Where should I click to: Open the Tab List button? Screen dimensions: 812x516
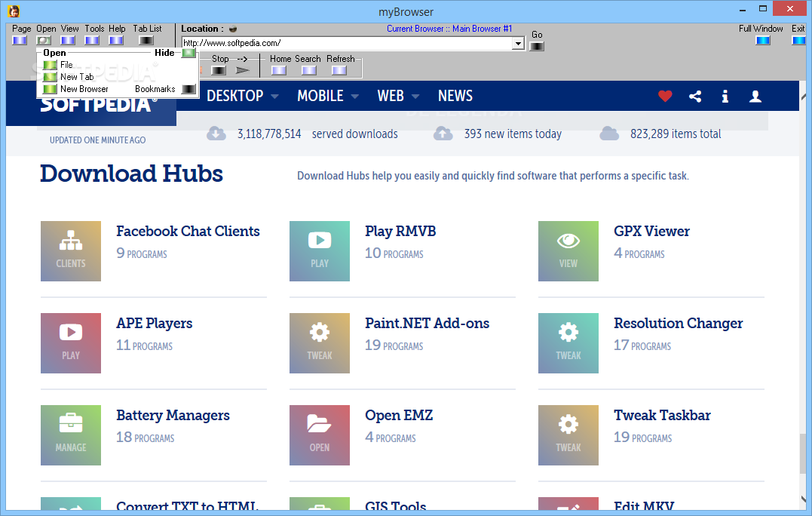(x=146, y=41)
